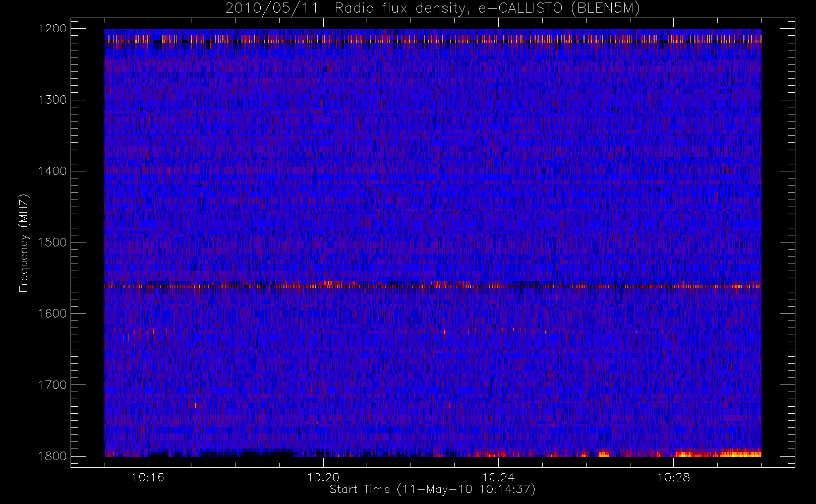Click the 10:16 time tick label
Image resolution: width=816 pixels, height=504 pixels.
(x=148, y=477)
